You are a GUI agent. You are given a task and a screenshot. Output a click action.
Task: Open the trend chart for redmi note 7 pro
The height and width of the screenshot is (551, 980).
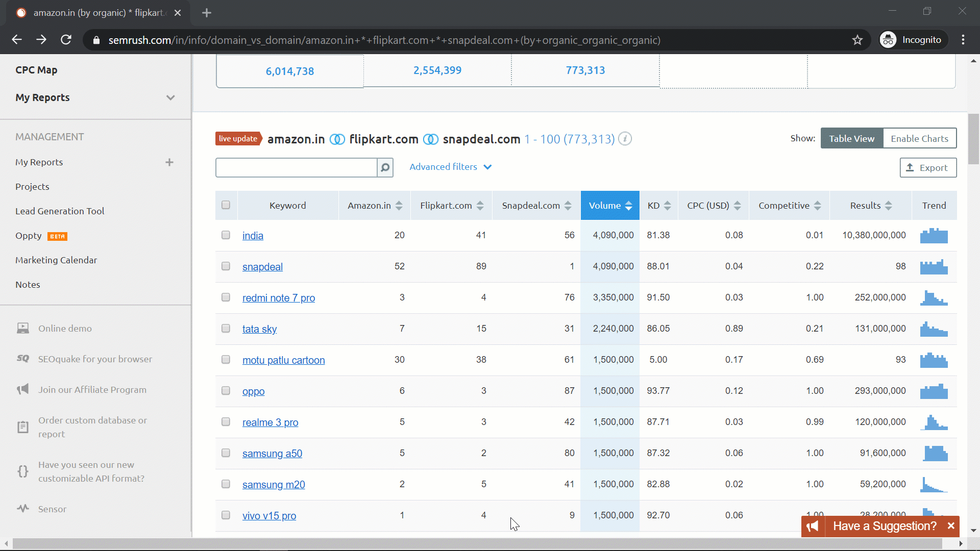934,298
